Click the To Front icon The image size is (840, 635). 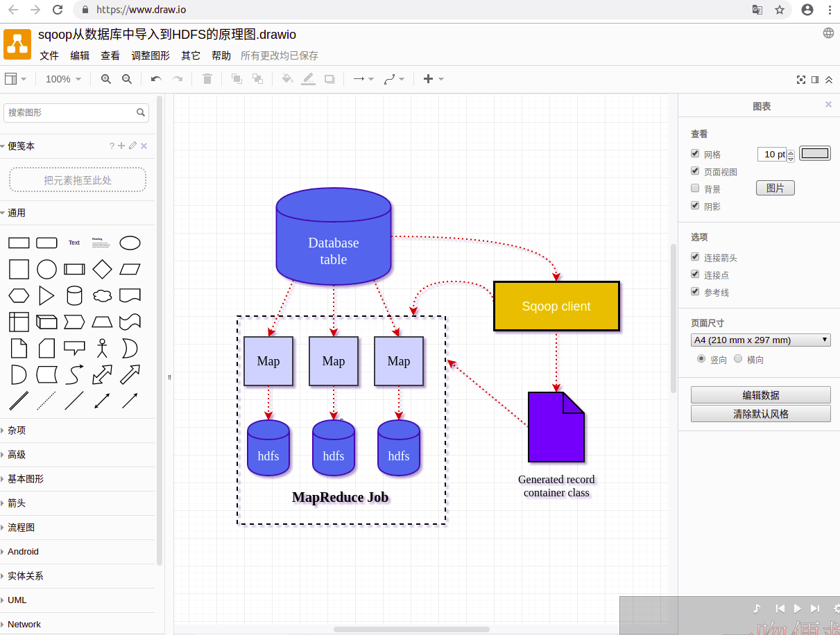click(236, 79)
